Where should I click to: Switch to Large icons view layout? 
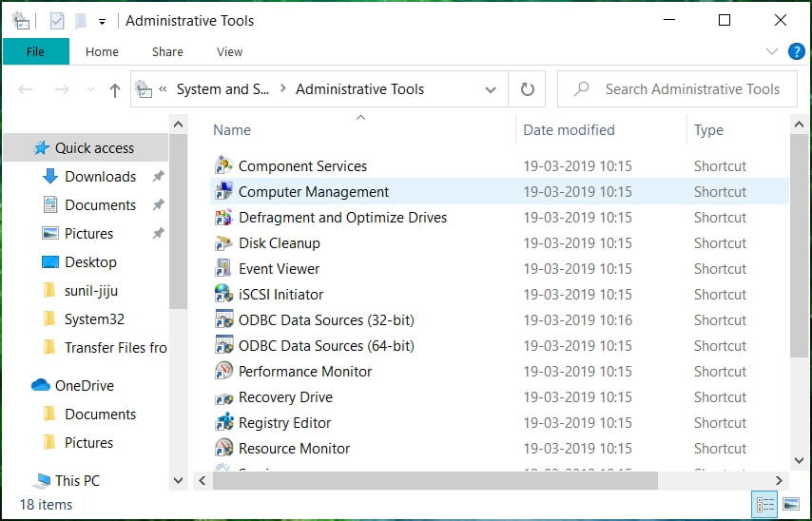coord(790,505)
